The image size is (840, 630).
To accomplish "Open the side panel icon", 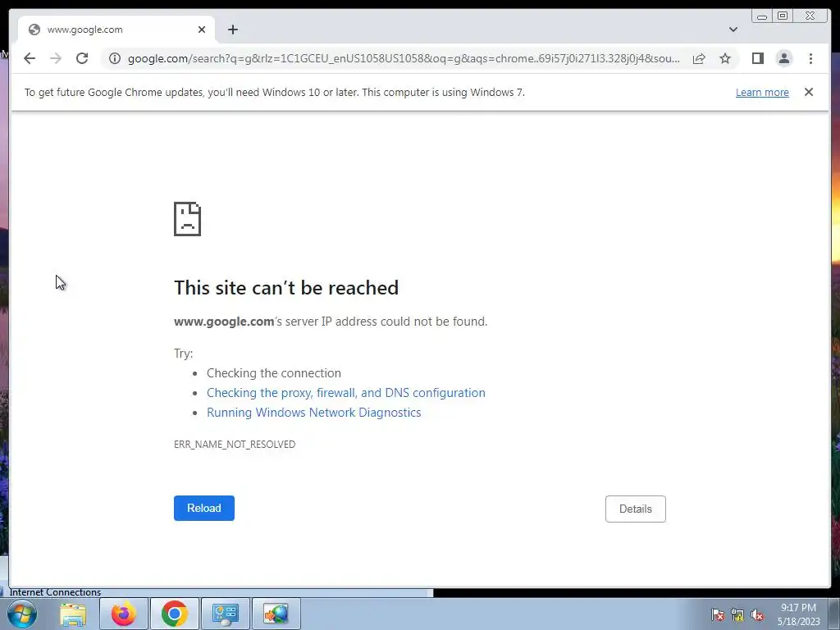I will 757,58.
